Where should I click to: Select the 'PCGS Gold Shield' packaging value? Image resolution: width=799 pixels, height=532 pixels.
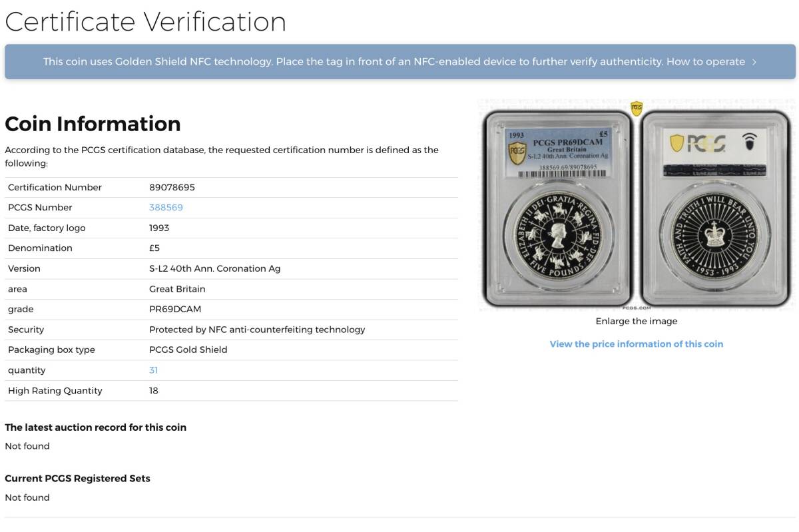[188, 350]
